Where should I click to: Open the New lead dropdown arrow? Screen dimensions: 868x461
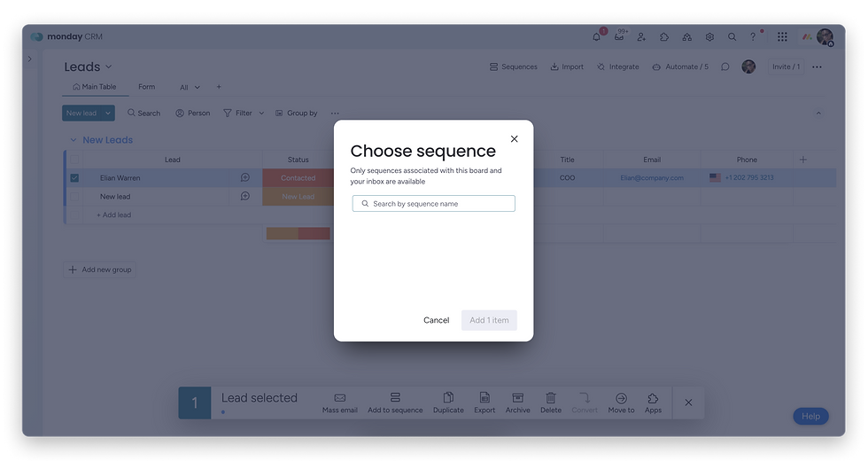tap(108, 113)
